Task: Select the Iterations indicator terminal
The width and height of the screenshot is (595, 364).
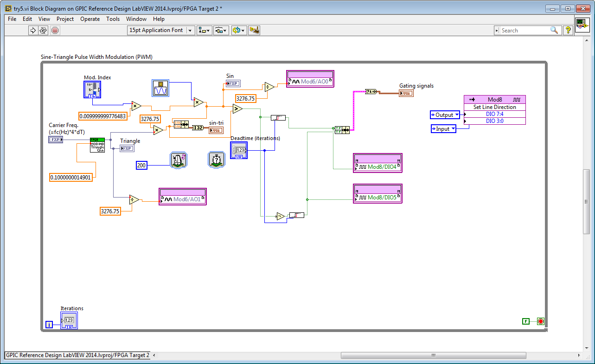Action: pyautogui.click(x=69, y=320)
